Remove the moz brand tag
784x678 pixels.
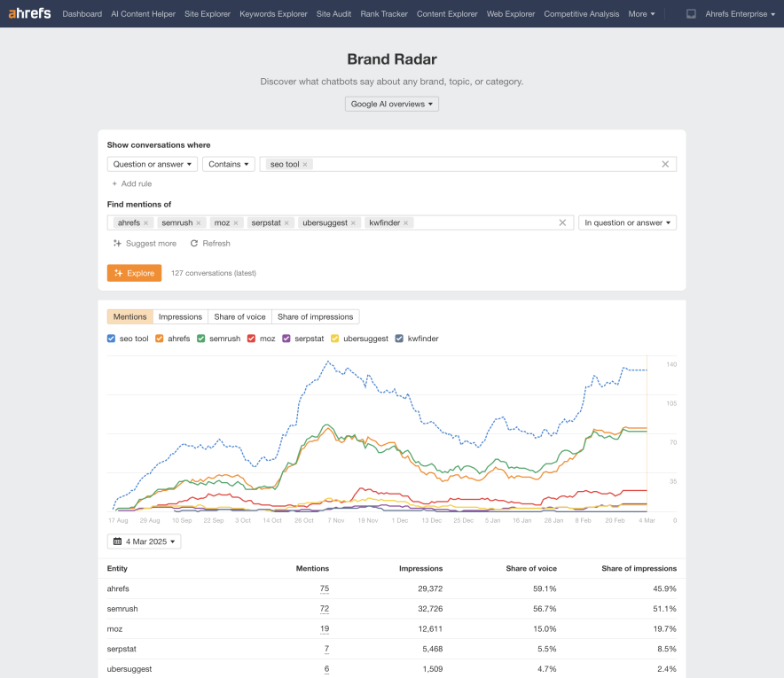click(236, 222)
